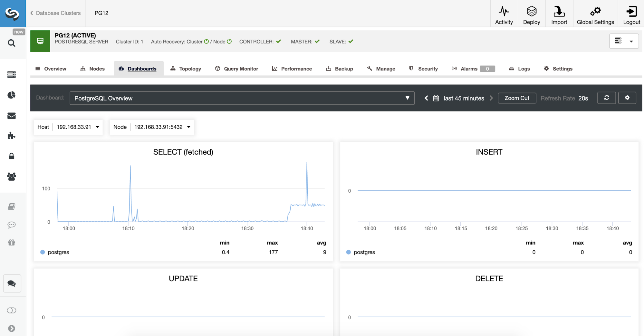Screen dimensions: 644x336
Task: Click the PG12 breadcrumb
Action: tap(101, 13)
